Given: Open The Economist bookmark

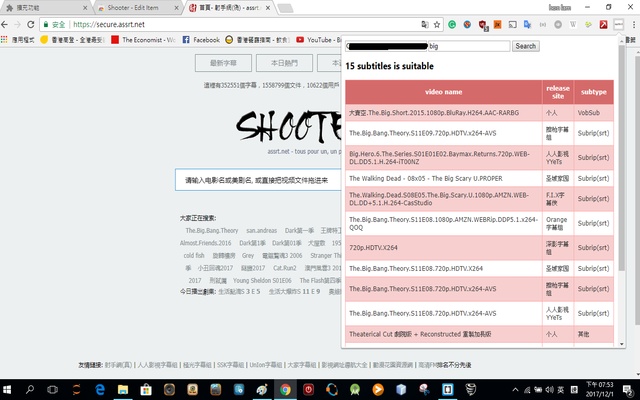Looking at the screenshot, I should tap(143, 40).
